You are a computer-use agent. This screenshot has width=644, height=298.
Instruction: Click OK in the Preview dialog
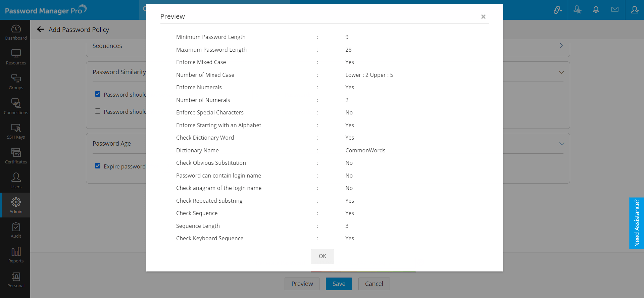[x=322, y=256]
